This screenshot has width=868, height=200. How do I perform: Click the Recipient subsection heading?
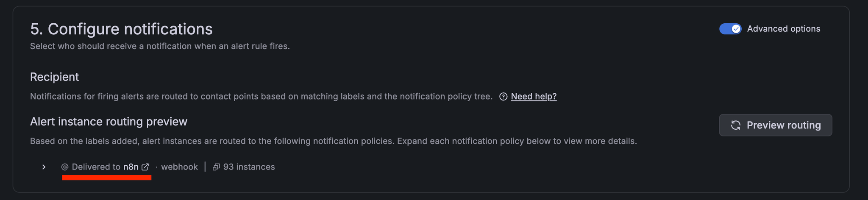pyautogui.click(x=54, y=77)
